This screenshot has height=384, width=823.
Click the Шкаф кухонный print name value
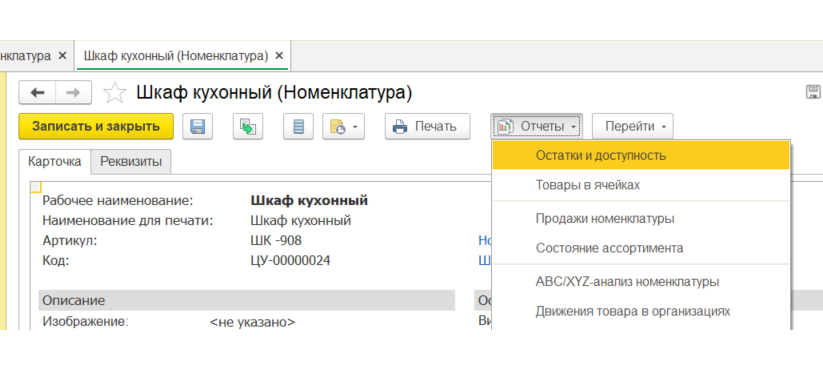click(301, 220)
